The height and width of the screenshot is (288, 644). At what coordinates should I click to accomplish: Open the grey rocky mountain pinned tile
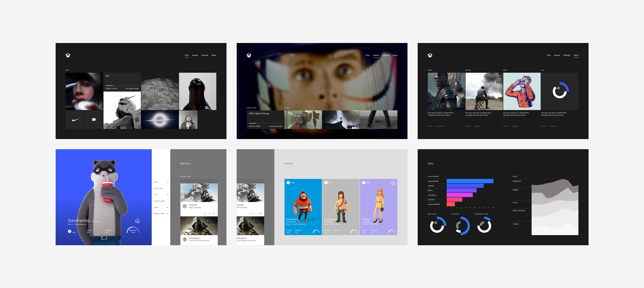click(x=160, y=91)
